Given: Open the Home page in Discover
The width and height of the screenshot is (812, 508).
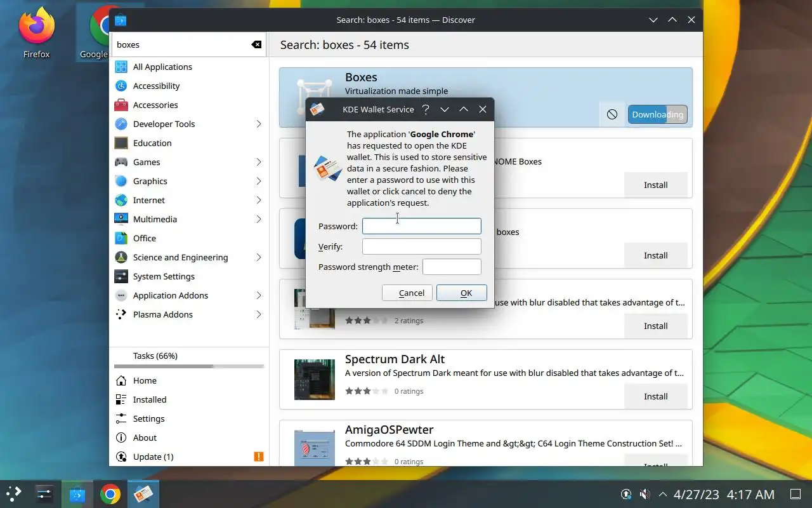Looking at the screenshot, I should click(189, 380).
